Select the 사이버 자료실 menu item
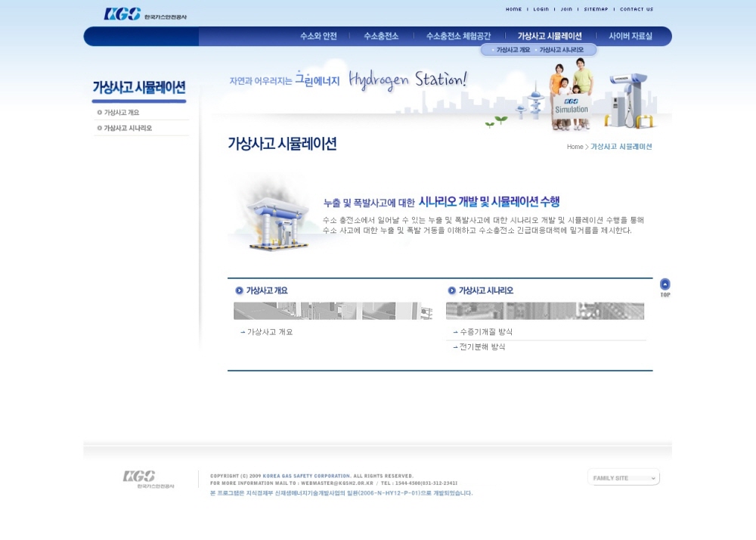Viewport: 756px width, 540px height. [631, 36]
